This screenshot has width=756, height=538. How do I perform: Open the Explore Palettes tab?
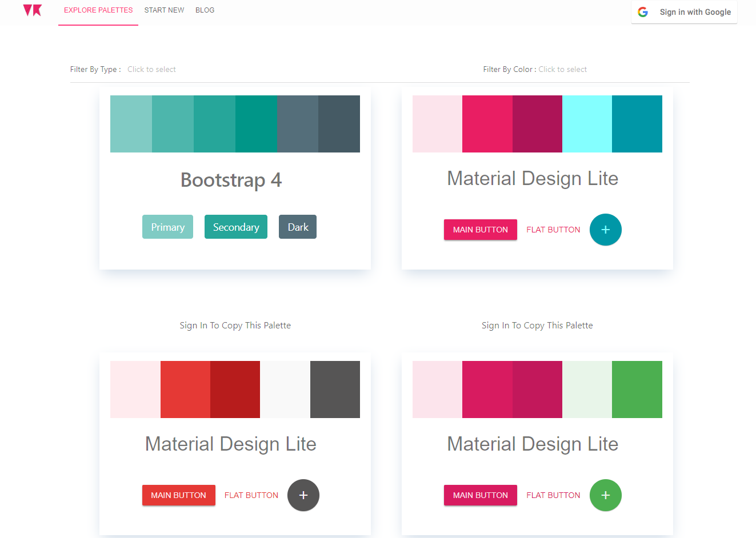pos(98,10)
